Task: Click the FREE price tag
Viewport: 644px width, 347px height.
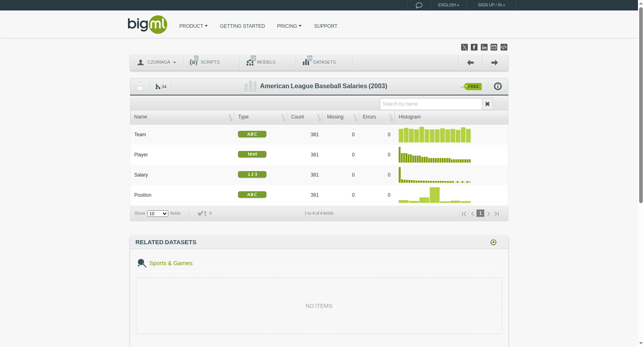Action: point(471,87)
